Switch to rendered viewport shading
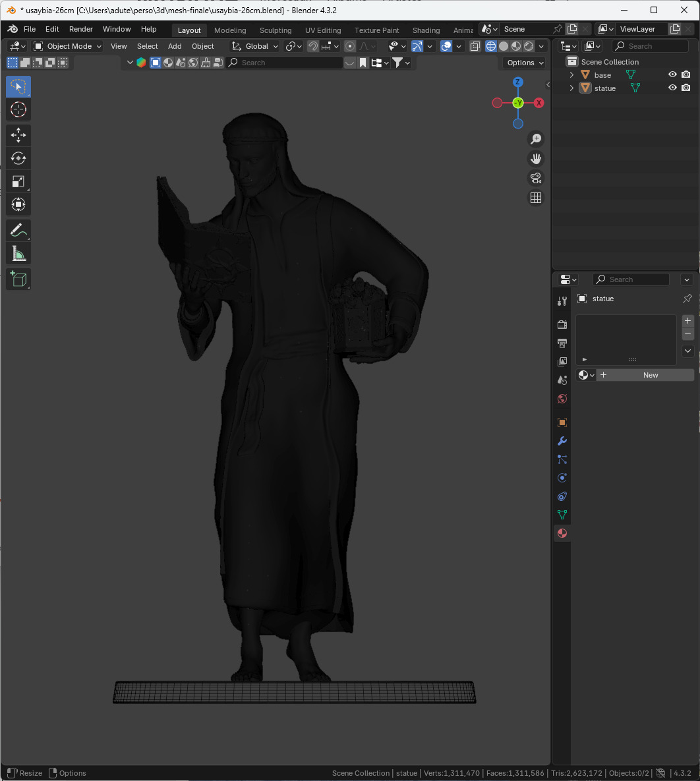Screen dimensions: 700x781 tap(529, 46)
